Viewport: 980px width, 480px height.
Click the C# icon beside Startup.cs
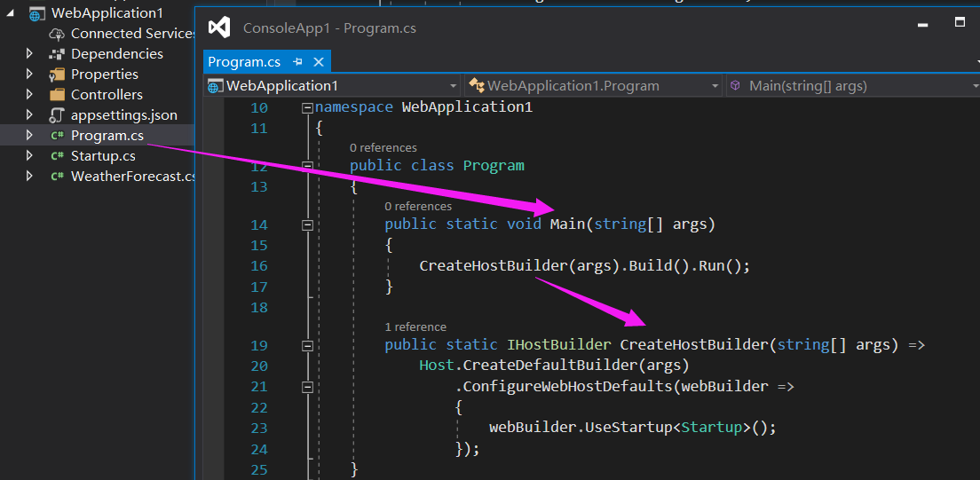pos(57,156)
